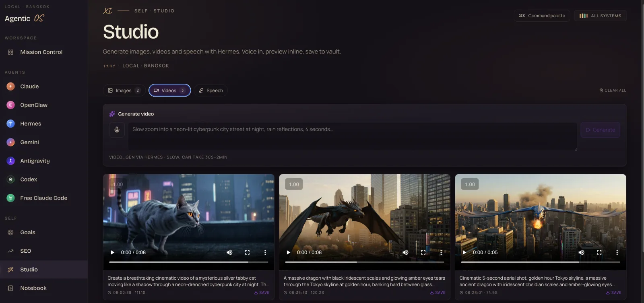Mute the black dragon video
The height and width of the screenshot is (303, 644).
pos(405,252)
